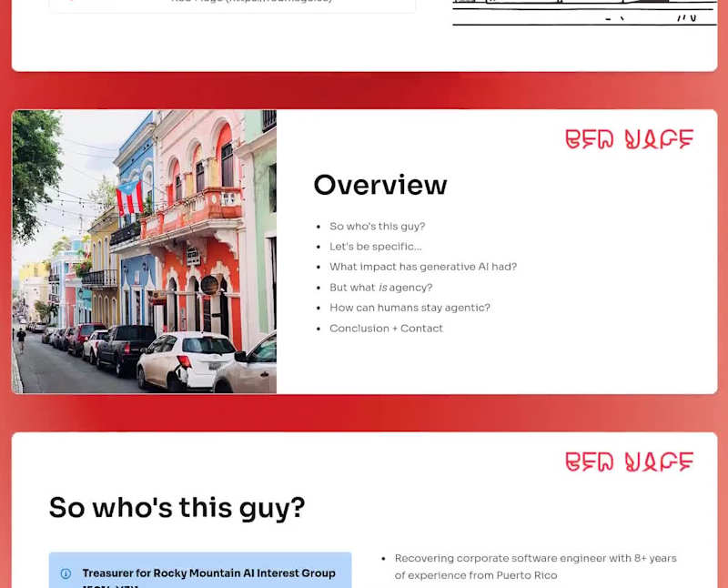Click the Red Nage logo on Overview slide

click(629, 139)
